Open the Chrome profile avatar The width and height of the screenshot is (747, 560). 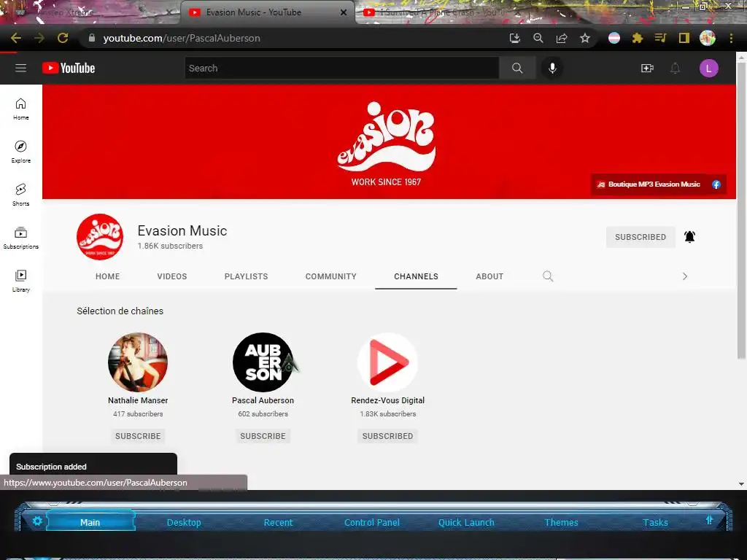[708, 38]
